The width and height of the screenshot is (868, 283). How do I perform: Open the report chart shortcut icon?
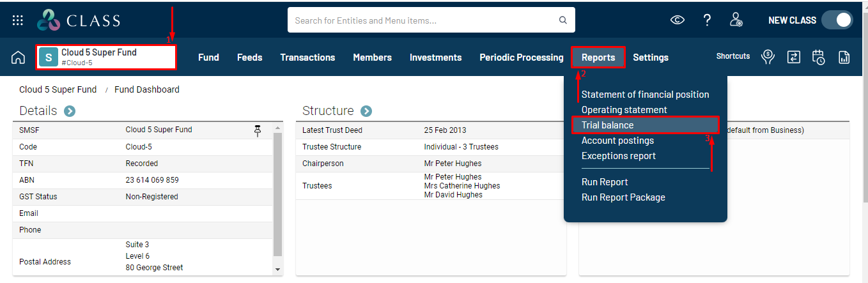click(844, 57)
